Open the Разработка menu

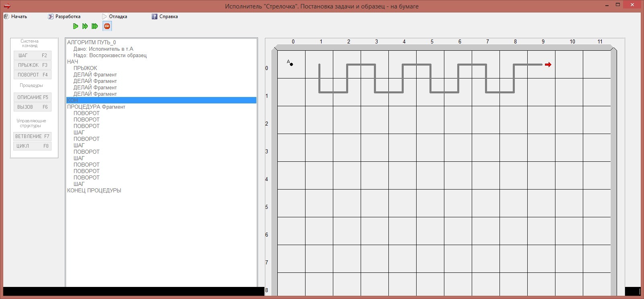(x=64, y=16)
